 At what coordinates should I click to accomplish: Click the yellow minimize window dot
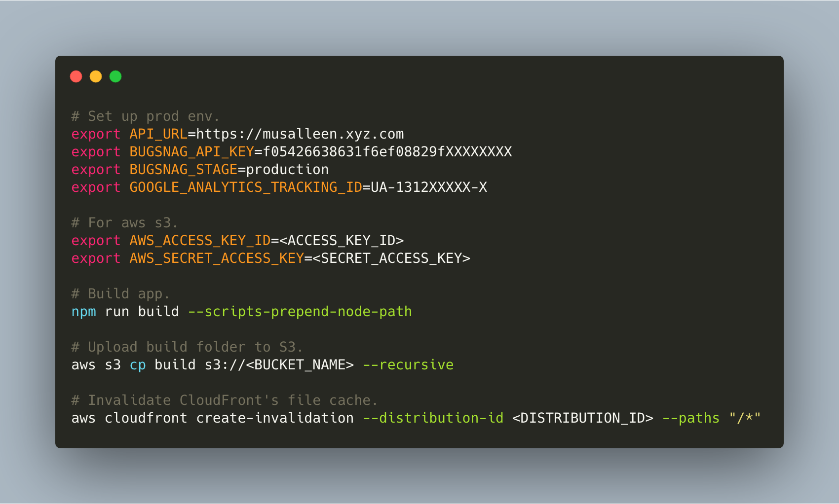(96, 76)
